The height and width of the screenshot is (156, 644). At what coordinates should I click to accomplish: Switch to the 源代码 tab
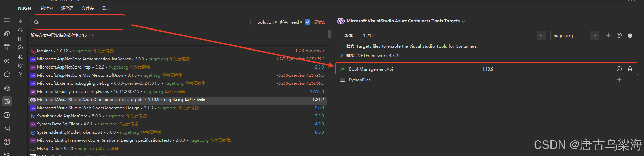pos(67,8)
